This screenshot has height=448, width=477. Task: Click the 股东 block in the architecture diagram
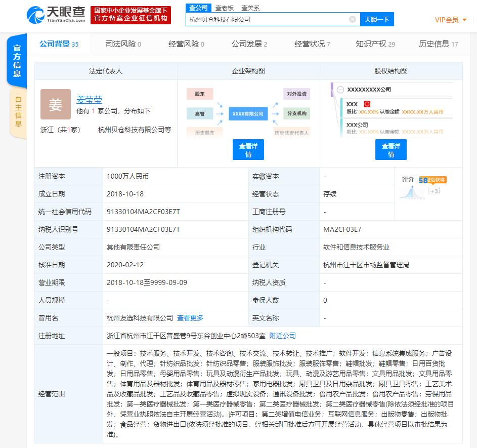(x=199, y=94)
